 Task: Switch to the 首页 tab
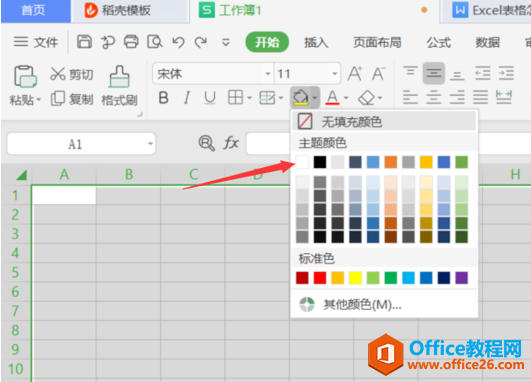36,10
